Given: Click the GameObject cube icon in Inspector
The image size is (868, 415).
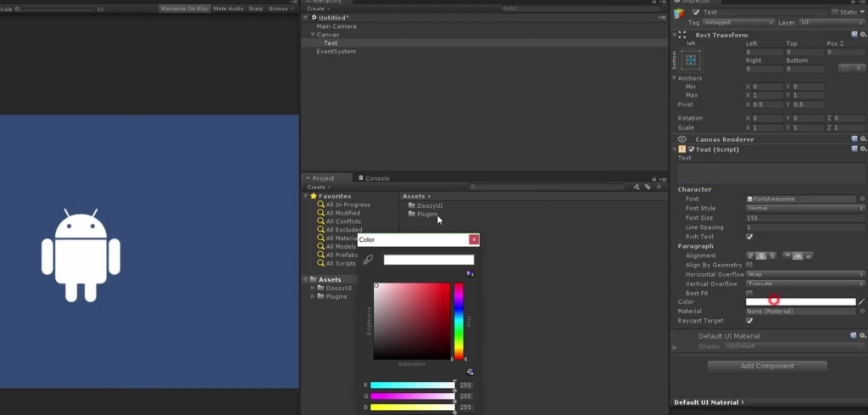Looking at the screenshot, I should 679,14.
